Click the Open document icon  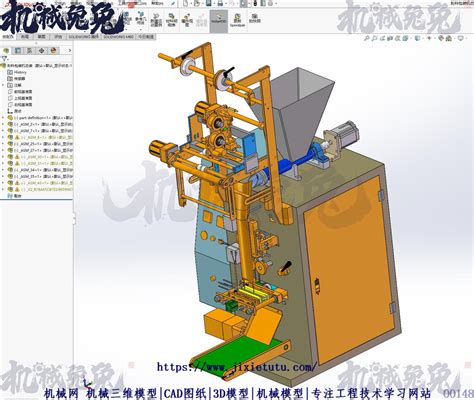tap(197, 3)
